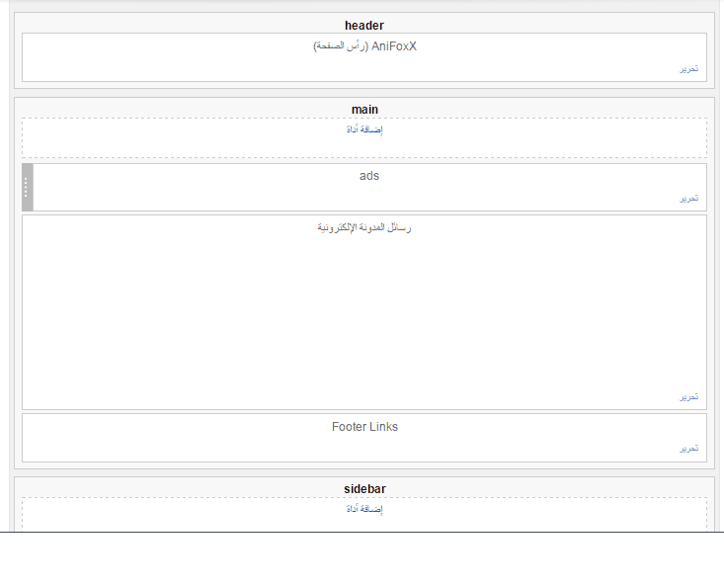This screenshot has width=724, height=588.
Task: Click the 'header' section label
Action: tap(364, 25)
